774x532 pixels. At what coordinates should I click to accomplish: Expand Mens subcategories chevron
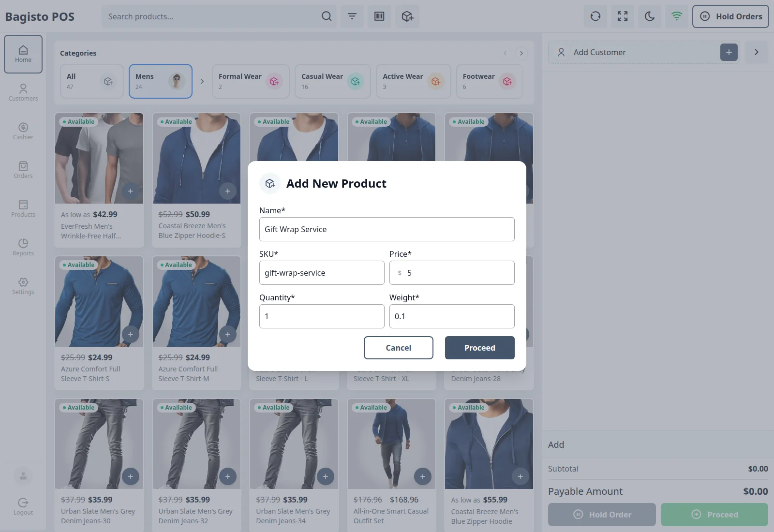[x=202, y=81]
